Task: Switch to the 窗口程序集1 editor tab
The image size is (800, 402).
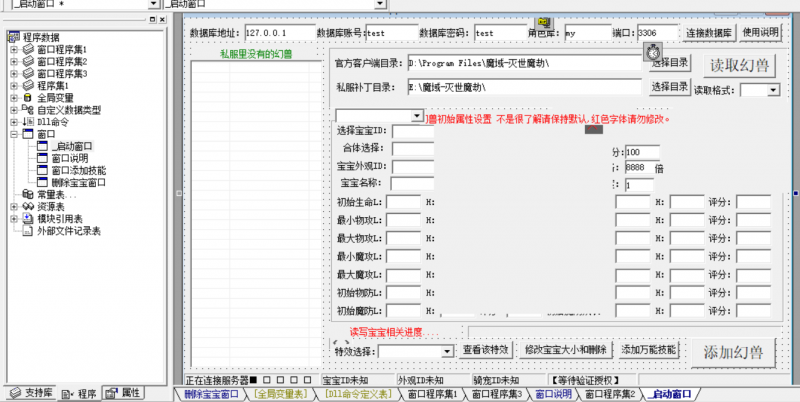Action: (433, 394)
